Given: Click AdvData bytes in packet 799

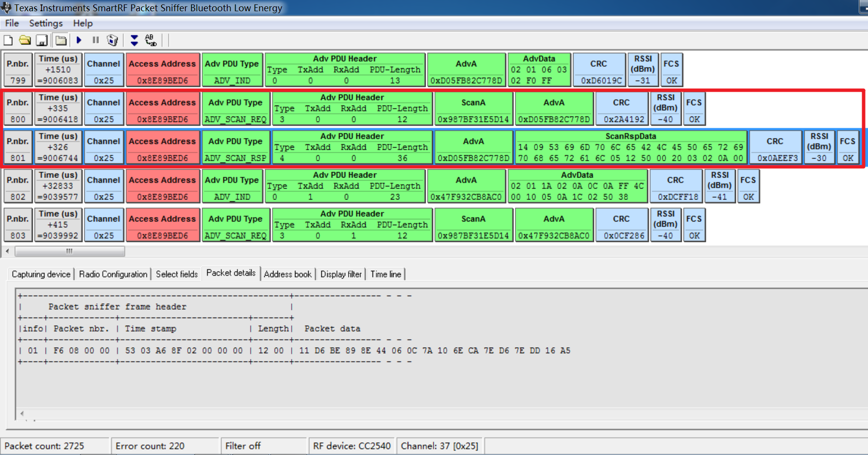Looking at the screenshot, I should [x=539, y=75].
